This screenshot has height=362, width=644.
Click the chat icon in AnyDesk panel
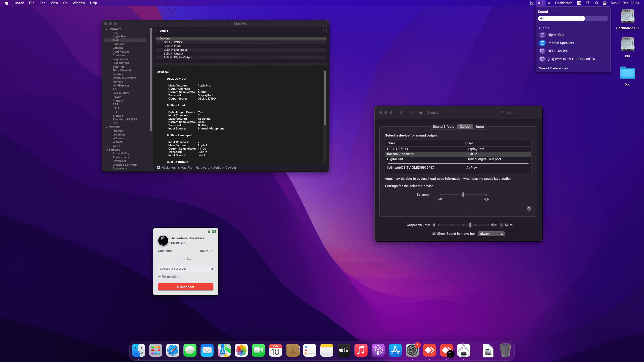coord(189,258)
